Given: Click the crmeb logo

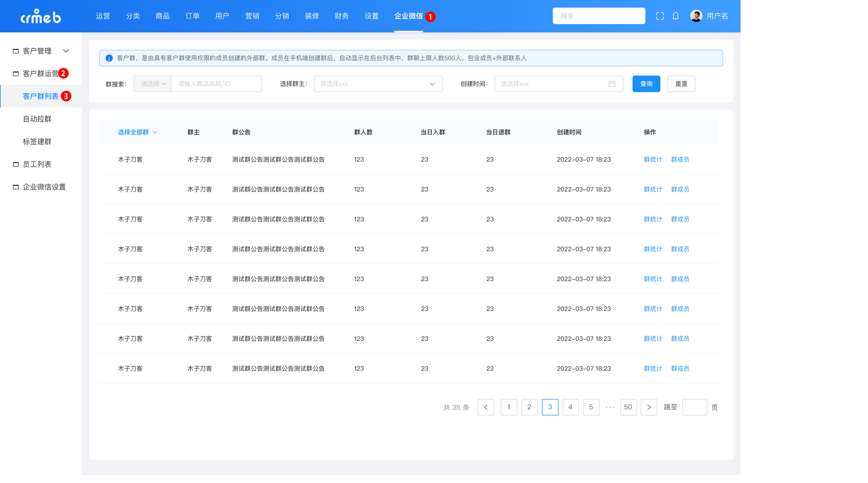Looking at the screenshot, I should tap(41, 16).
